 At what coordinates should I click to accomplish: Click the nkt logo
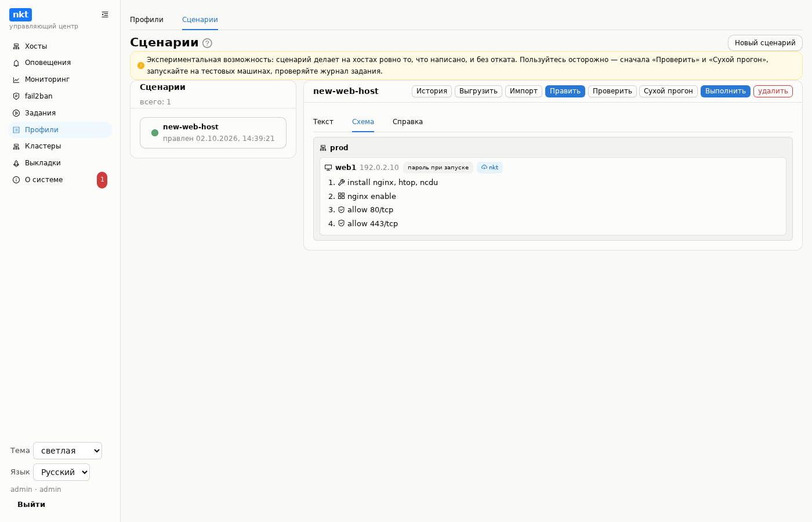(20, 14)
